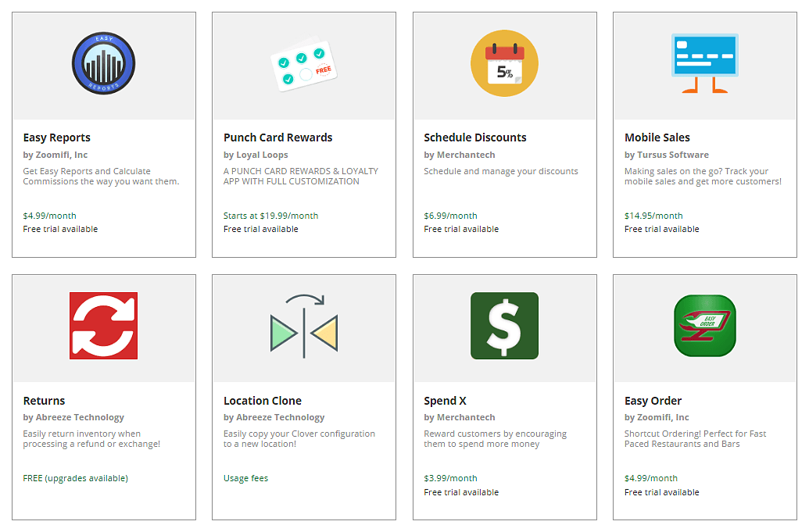Click 'by Abreeze Technology' under Returns
The image size is (809, 532).
click(73, 418)
